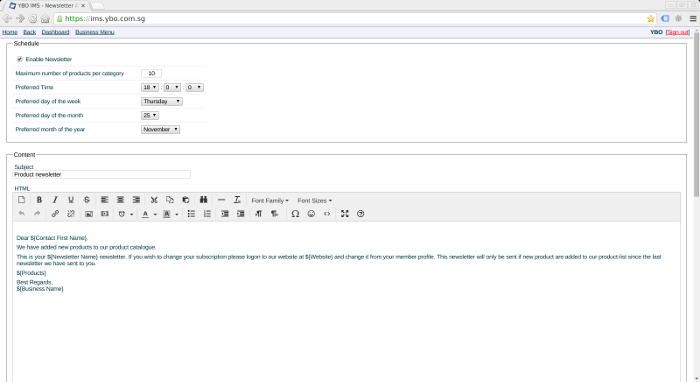Viewport: 700px width, 382px height.
Task: Open text color picker arrow
Action: tap(155, 214)
